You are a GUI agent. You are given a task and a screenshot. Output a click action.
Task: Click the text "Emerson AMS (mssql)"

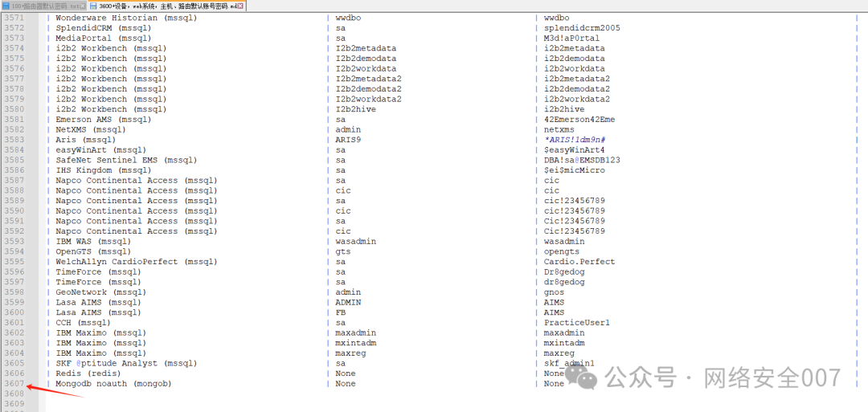(104, 120)
